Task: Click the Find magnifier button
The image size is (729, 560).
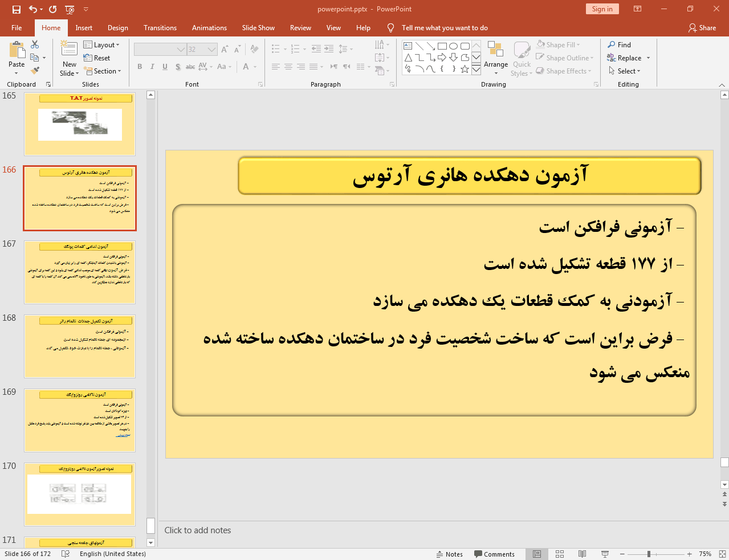Action: point(620,44)
